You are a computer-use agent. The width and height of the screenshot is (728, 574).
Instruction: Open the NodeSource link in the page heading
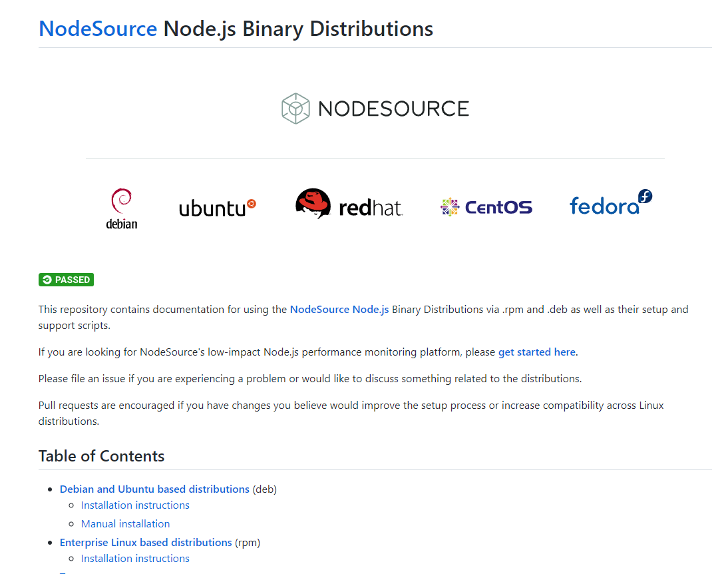pos(98,29)
